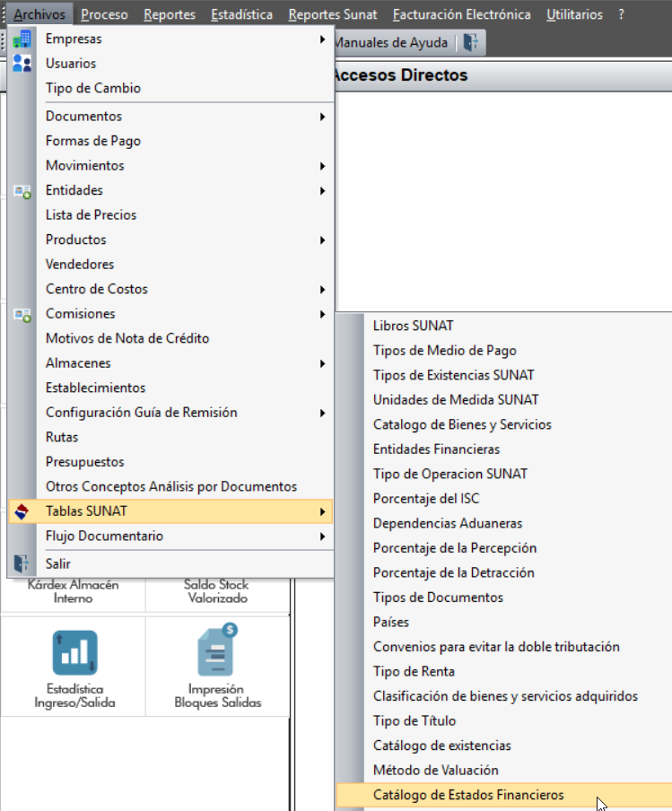Open Impresión Bloques Salidas document icon
Image resolution: width=672 pixels, height=811 pixels.
(217, 650)
